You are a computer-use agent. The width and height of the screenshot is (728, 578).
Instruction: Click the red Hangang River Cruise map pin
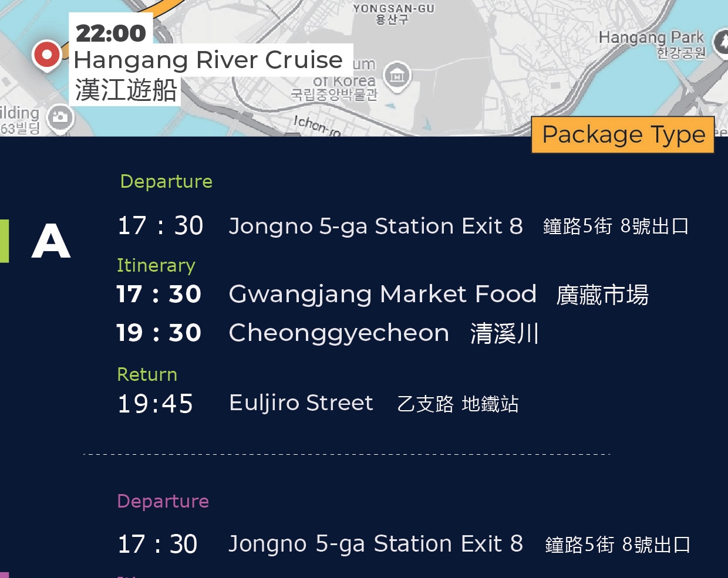click(46, 55)
